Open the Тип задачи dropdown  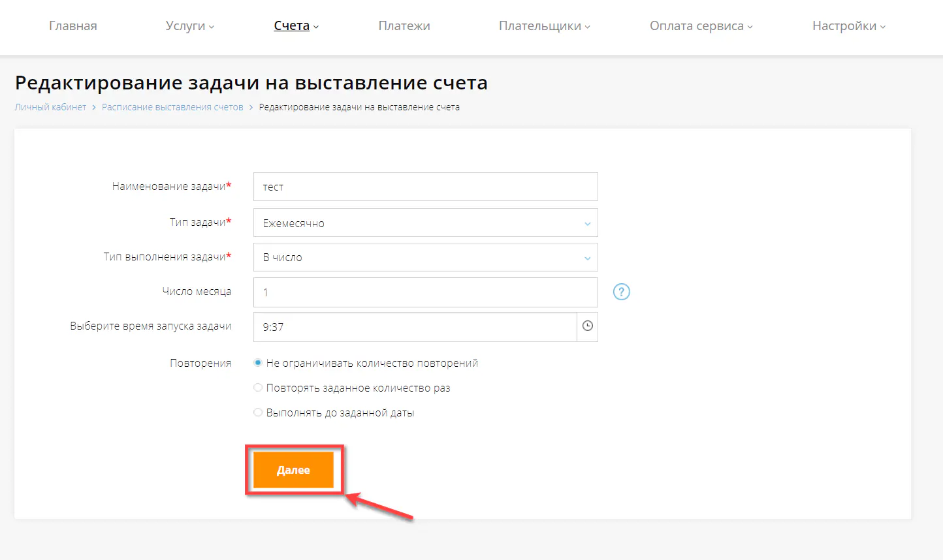point(425,222)
